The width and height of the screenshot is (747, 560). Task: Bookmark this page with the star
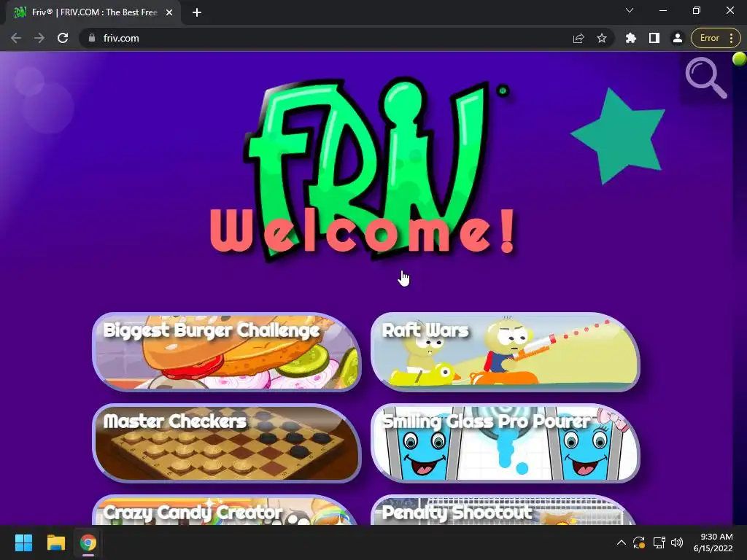point(602,38)
